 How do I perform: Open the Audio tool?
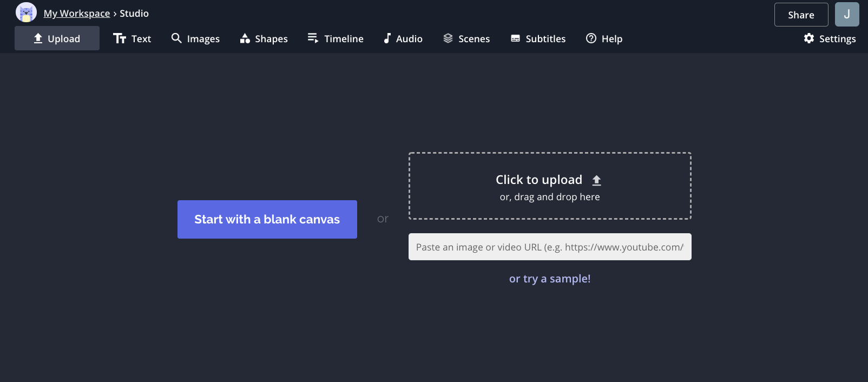403,38
